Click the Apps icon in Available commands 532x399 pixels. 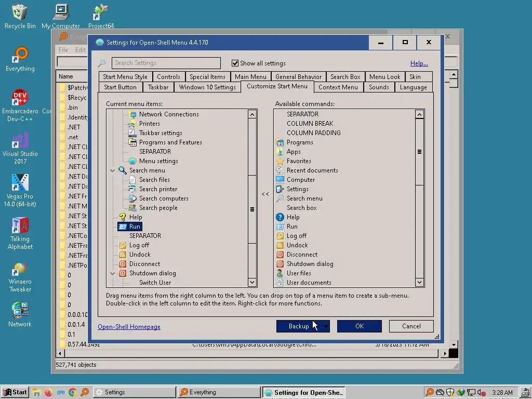(x=280, y=152)
